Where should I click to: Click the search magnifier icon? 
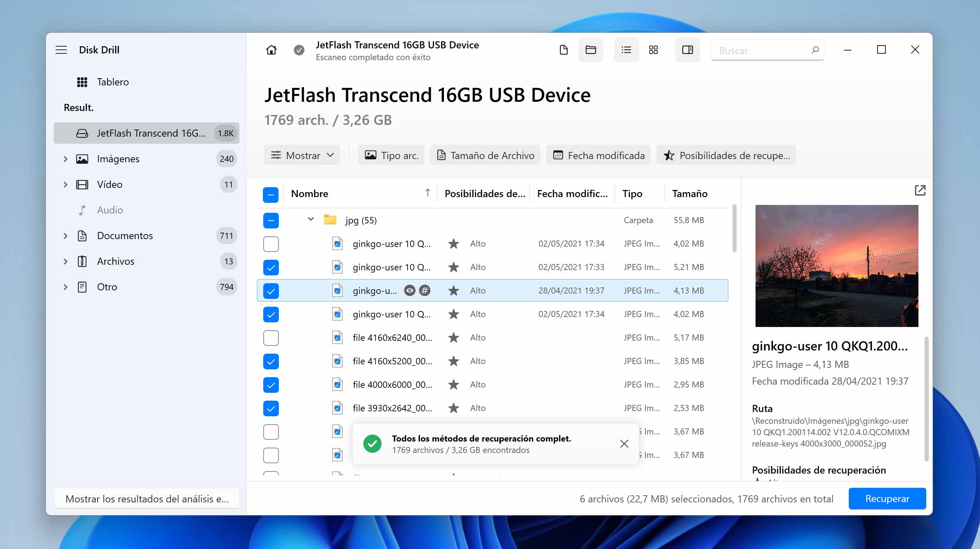815,50
